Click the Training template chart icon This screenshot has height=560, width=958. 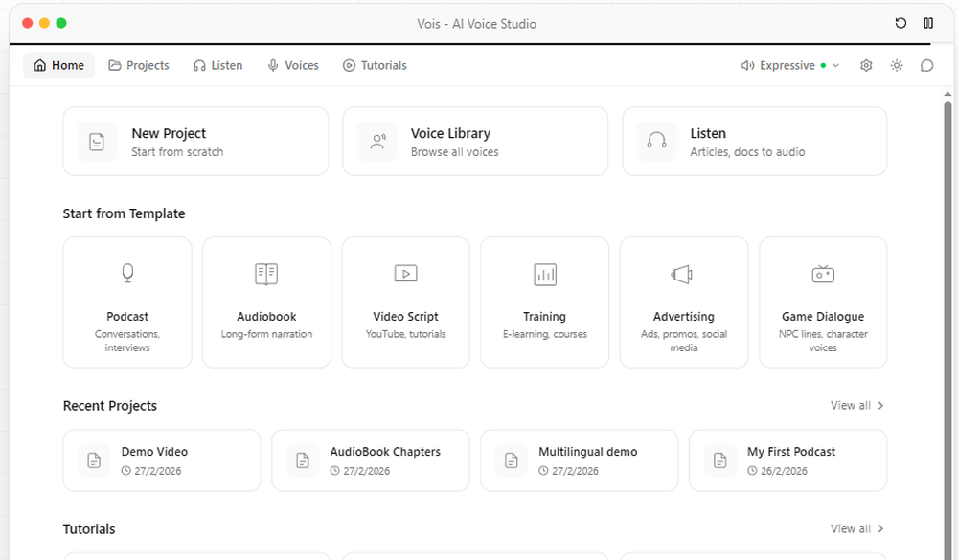544,274
